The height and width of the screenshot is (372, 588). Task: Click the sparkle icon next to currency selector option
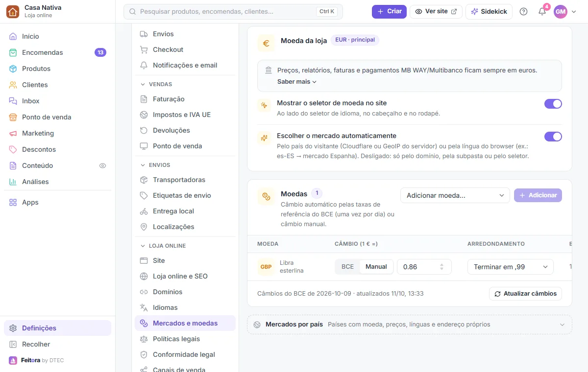(264, 105)
